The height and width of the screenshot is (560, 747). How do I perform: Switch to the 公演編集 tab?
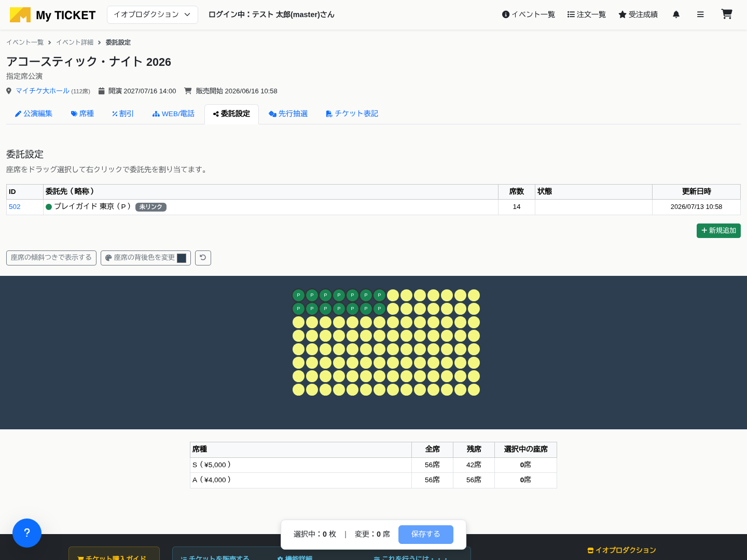point(34,114)
